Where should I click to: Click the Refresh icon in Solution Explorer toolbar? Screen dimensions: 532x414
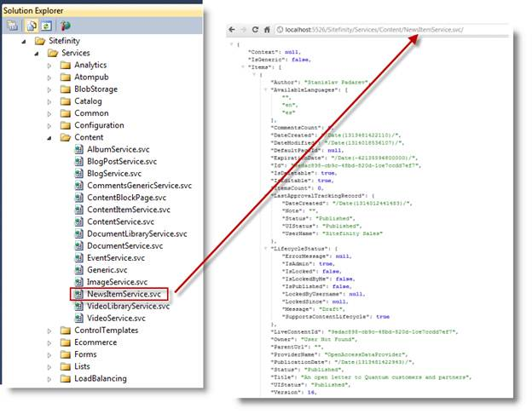tap(46, 26)
